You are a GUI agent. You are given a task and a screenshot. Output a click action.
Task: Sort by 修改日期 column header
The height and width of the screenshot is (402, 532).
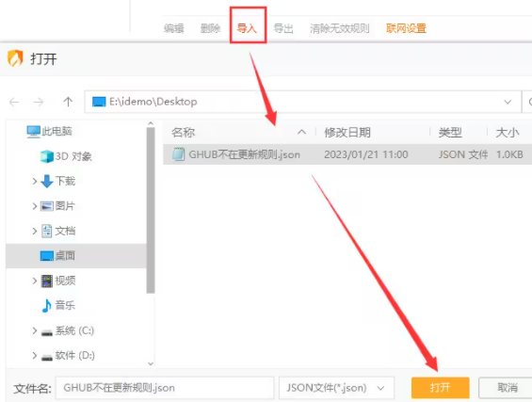347,133
